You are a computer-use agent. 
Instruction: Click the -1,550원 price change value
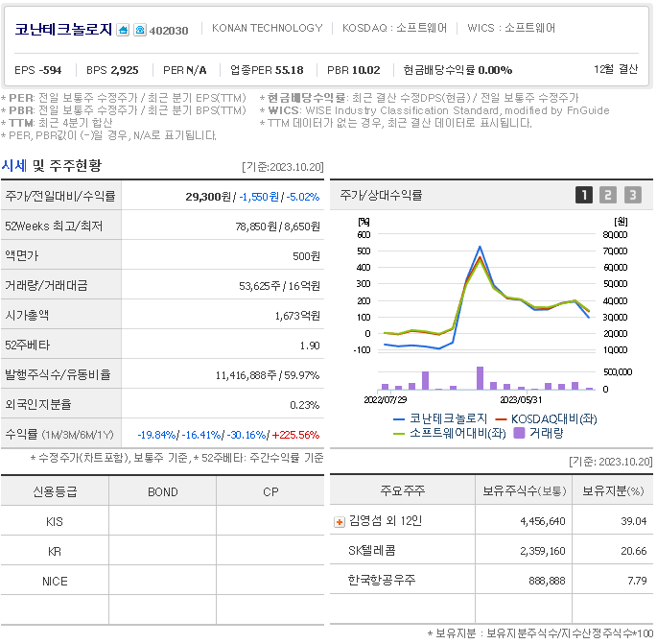tap(259, 197)
